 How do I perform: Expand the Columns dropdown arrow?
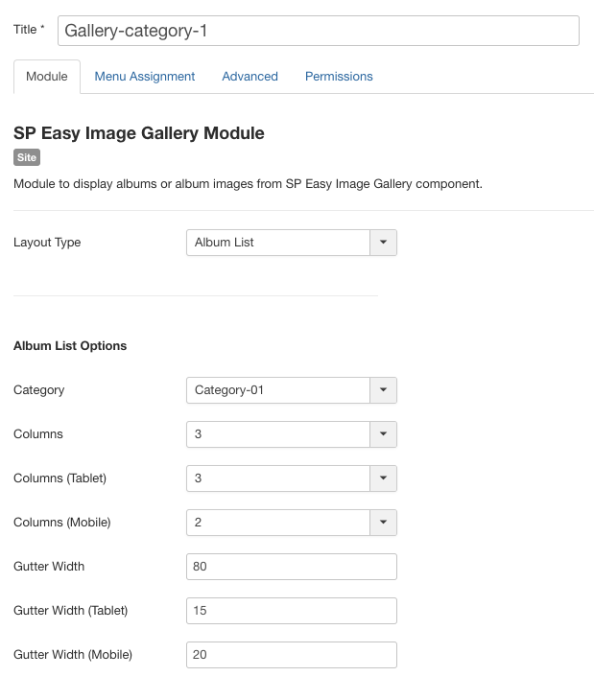pos(383,434)
